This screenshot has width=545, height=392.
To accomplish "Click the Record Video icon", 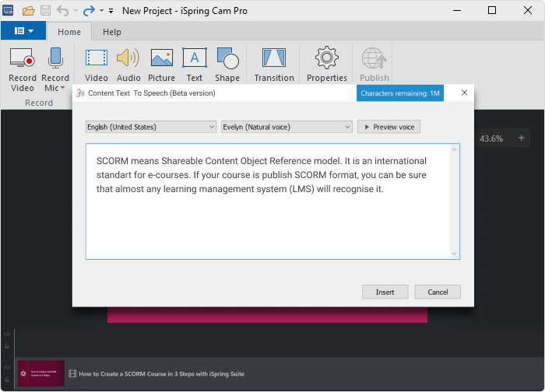I will [x=23, y=58].
